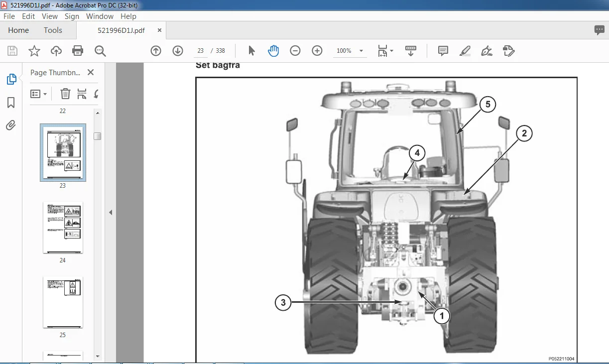
Task: Open the thumbnails options dropdown menu
Action: [x=39, y=94]
